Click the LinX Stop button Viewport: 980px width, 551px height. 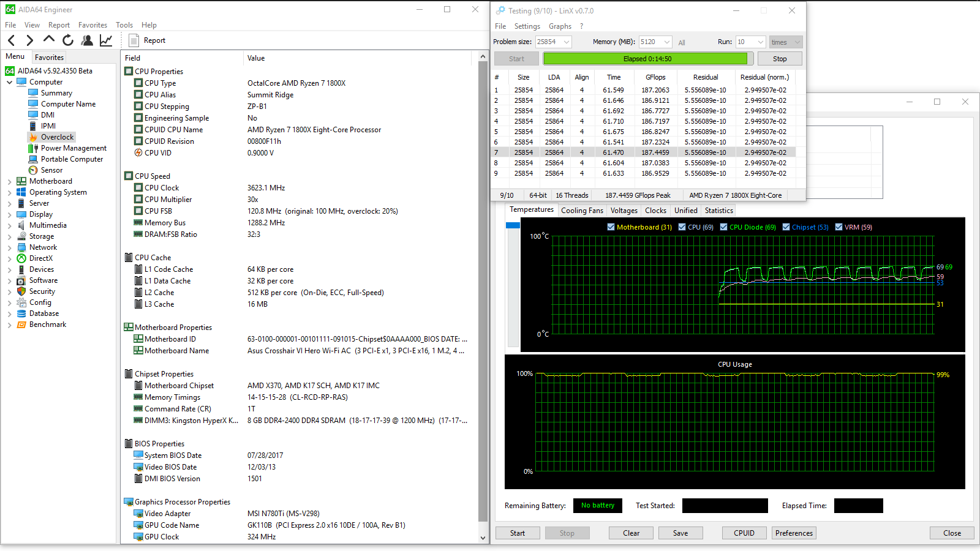pyautogui.click(x=780, y=59)
